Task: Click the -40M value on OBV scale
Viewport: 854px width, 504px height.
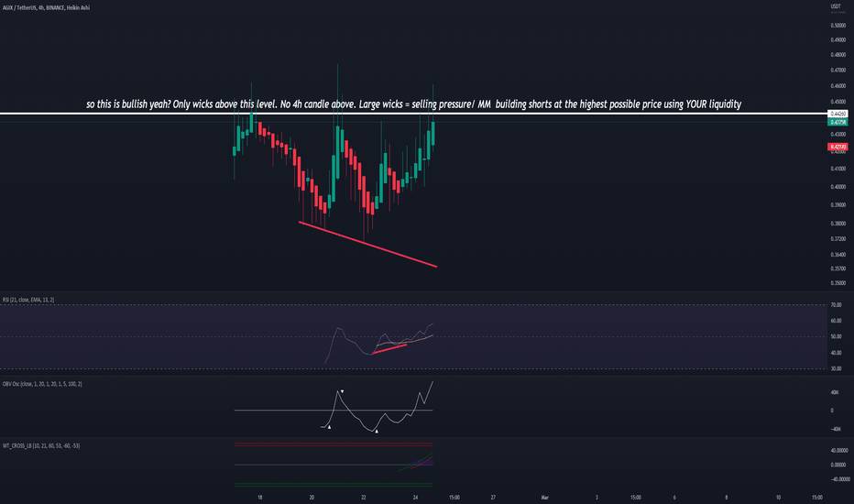Action: coord(835,429)
